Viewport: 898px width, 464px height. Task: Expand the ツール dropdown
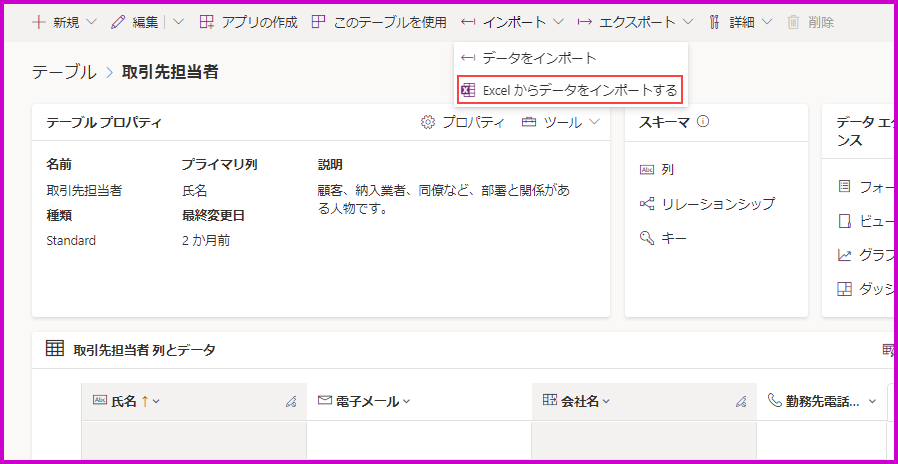[x=595, y=122]
